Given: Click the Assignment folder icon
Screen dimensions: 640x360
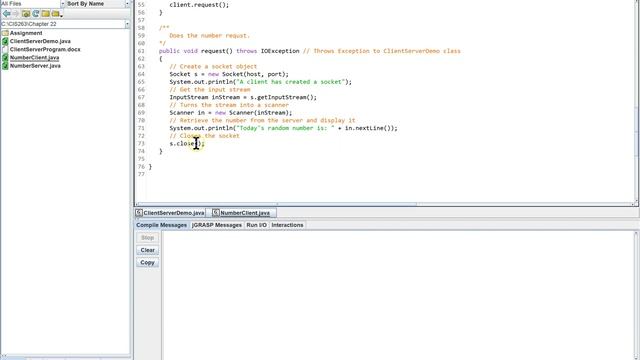Looking at the screenshot, I should 5,33.
